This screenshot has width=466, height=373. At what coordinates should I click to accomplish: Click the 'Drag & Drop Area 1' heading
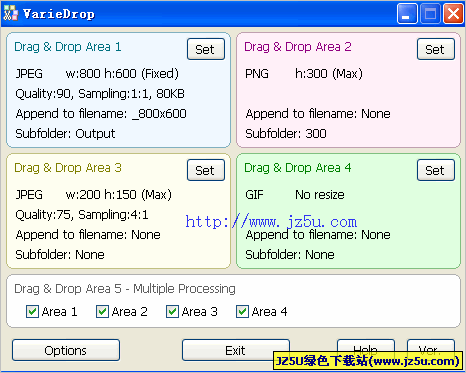pyautogui.click(x=68, y=47)
